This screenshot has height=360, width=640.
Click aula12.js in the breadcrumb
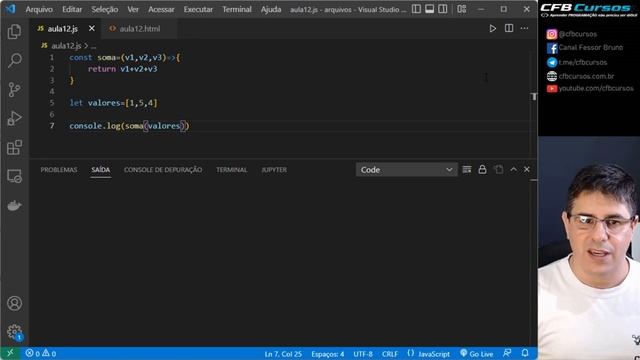point(66,46)
